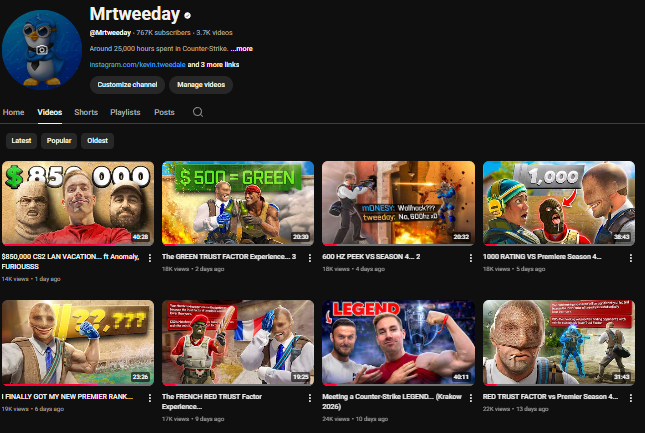Select the Videos tab

click(x=49, y=112)
